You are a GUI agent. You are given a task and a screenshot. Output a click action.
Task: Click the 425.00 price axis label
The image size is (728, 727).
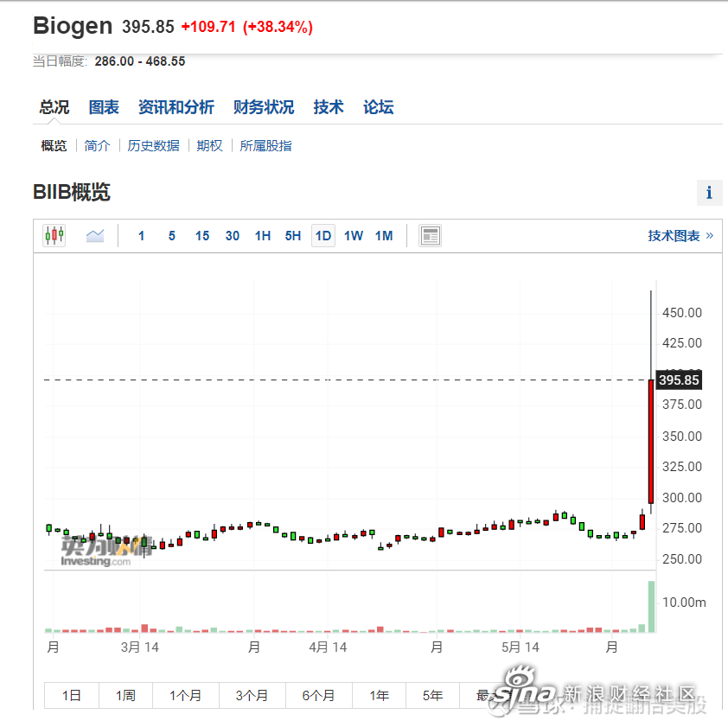pos(682,343)
